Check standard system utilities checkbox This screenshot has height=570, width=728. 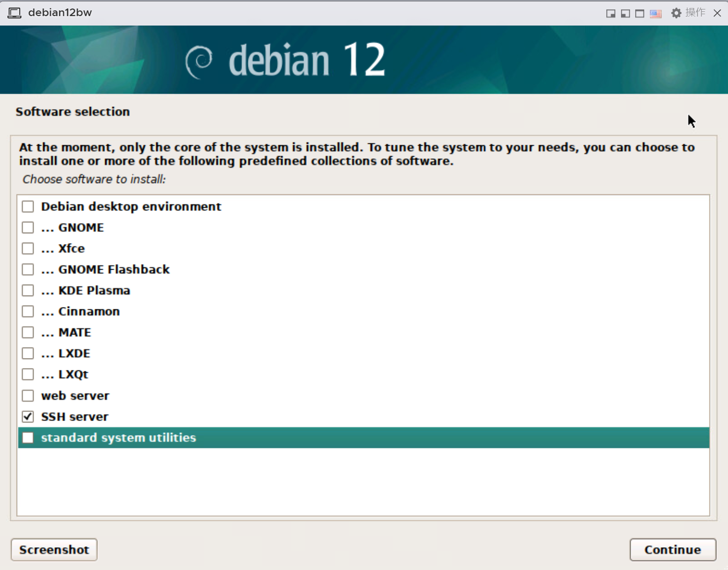pos(28,438)
